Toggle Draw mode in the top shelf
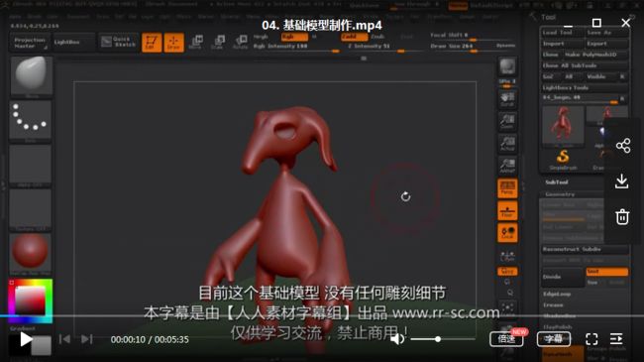The width and height of the screenshot is (644, 362). click(173, 43)
